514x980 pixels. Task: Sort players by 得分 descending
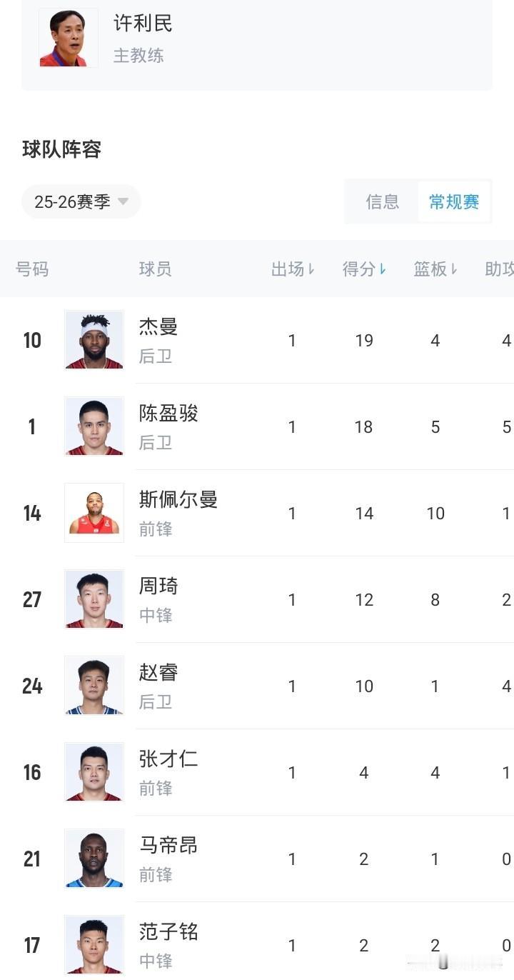(x=364, y=269)
